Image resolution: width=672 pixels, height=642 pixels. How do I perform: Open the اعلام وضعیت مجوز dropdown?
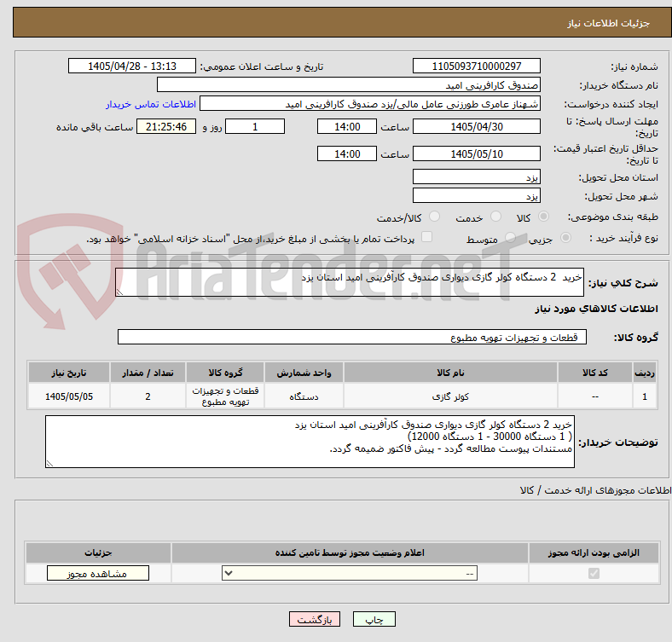(350, 574)
